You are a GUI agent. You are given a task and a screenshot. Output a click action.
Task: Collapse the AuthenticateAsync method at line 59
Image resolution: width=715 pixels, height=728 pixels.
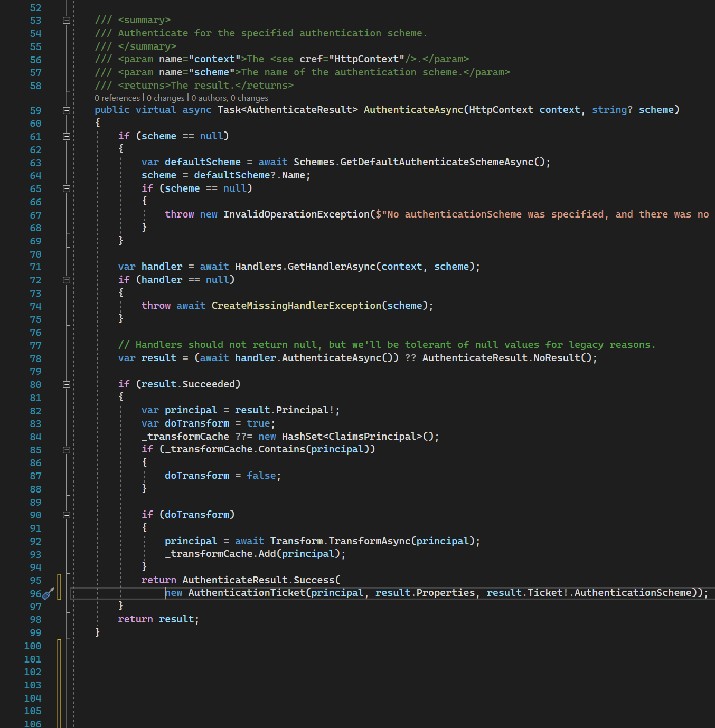pyautogui.click(x=67, y=110)
